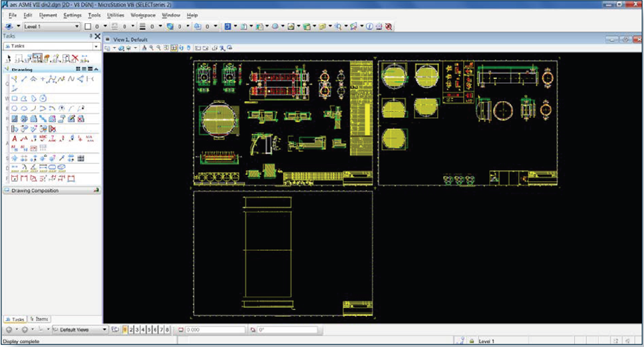Open the Element menu
This screenshot has width=644, height=347.
point(48,15)
